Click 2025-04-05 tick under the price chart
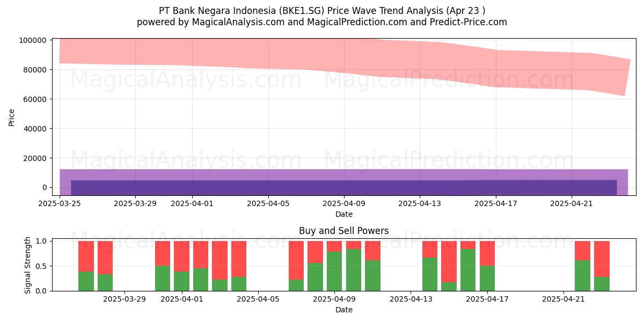 (268, 204)
